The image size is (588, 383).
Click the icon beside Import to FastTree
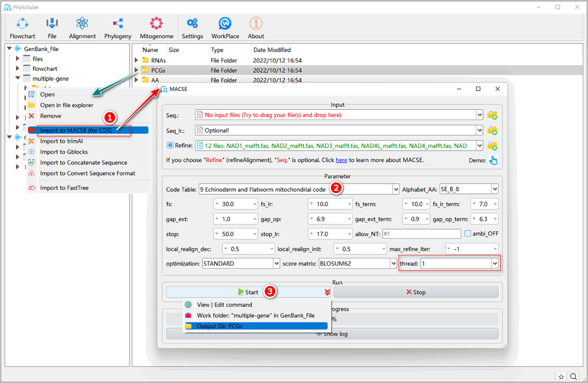pos(31,188)
